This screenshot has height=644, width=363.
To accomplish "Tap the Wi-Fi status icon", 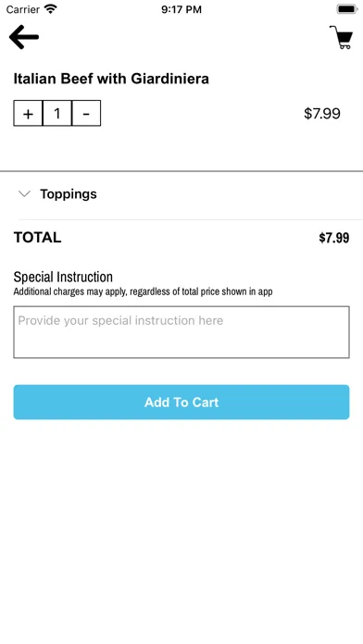I will click(x=51, y=9).
